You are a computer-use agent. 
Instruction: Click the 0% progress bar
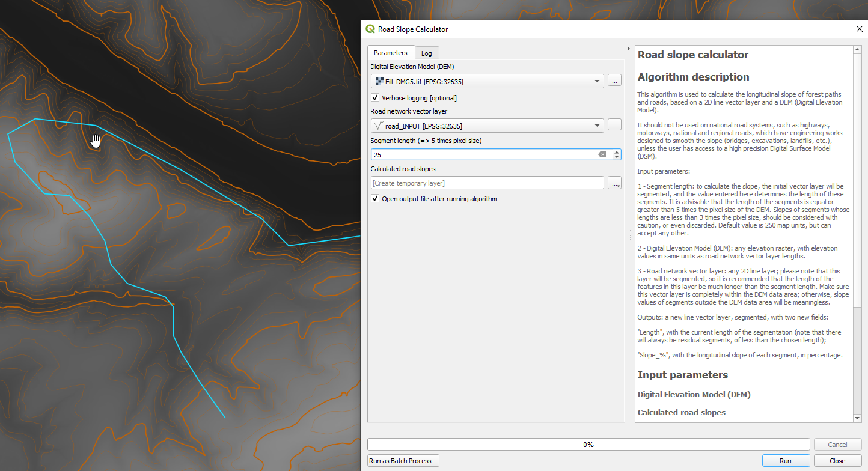pos(588,445)
